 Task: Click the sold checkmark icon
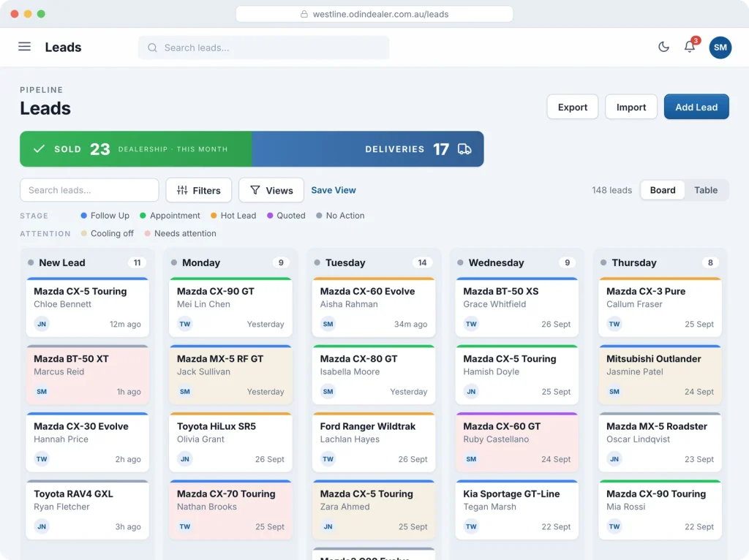tap(39, 149)
